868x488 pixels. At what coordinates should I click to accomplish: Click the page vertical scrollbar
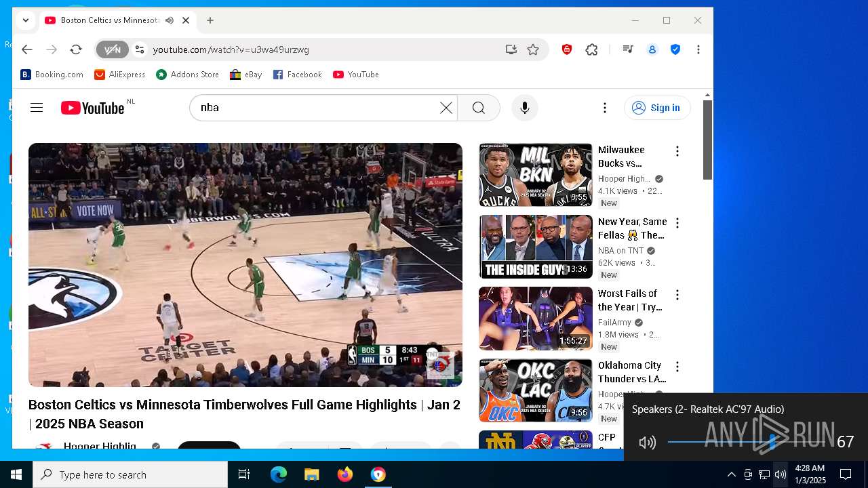pyautogui.click(x=707, y=140)
